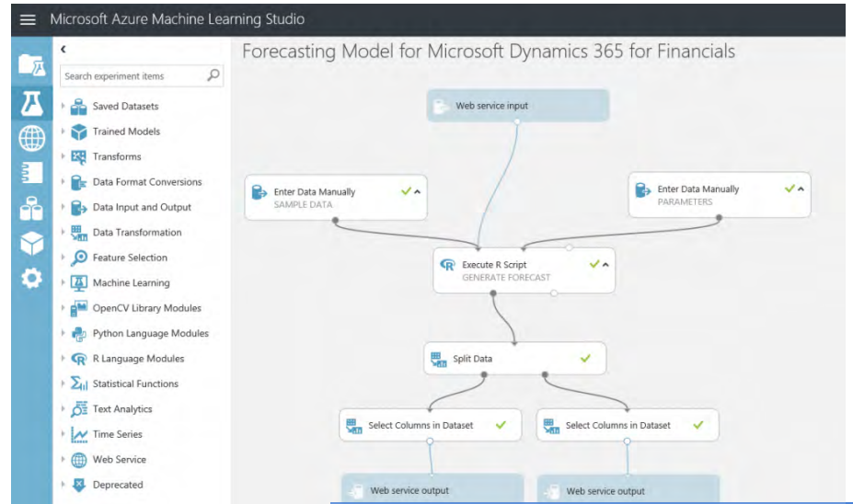Open Web Services globe icon in sidebar
The width and height of the screenshot is (853, 504).
click(x=31, y=138)
